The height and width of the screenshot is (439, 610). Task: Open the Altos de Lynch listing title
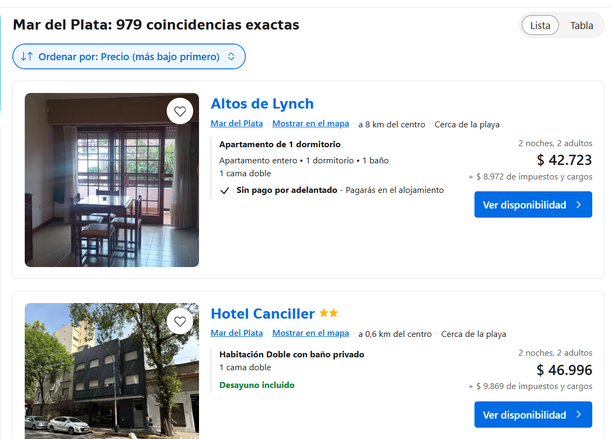click(x=262, y=104)
